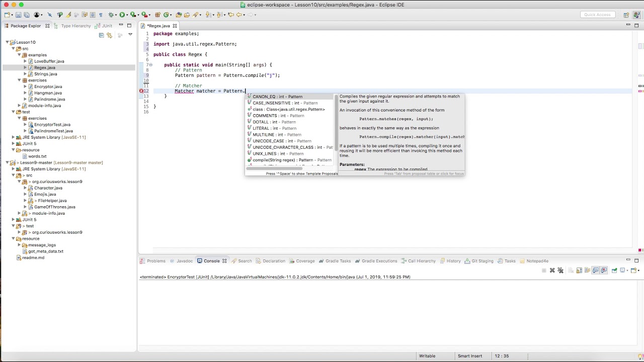644x362 pixels.
Task: Maximize the editor area
Action: (637, 25)
